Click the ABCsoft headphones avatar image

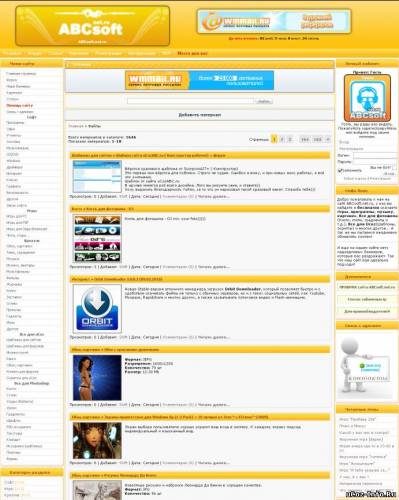[367, 98]
